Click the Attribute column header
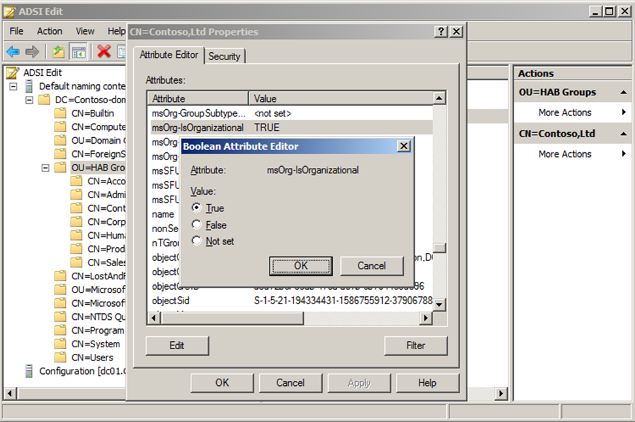 (x=198, y=98)
